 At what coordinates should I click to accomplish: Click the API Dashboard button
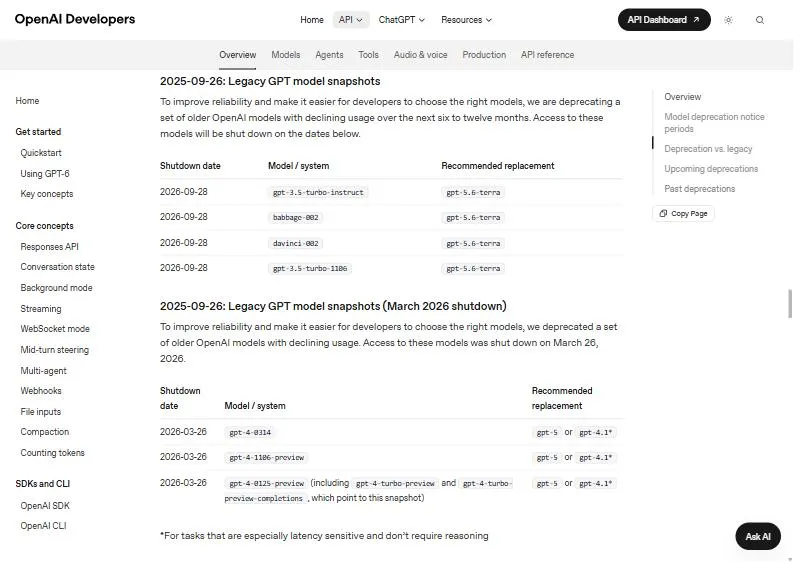pyautogui.click(x=664, y=20)
